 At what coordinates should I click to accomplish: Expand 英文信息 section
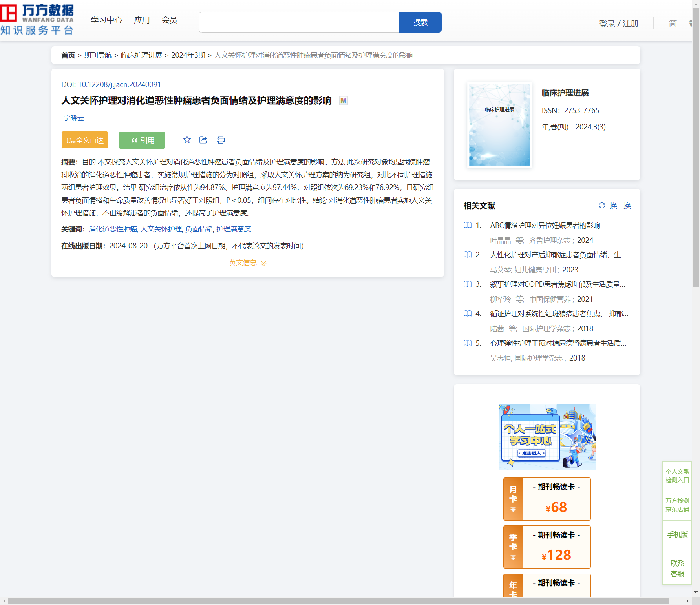[x=248, y=263]
